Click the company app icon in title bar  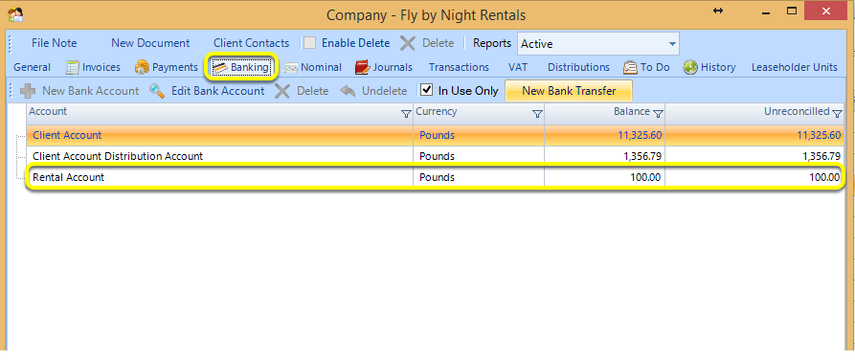tap(15, 14)
